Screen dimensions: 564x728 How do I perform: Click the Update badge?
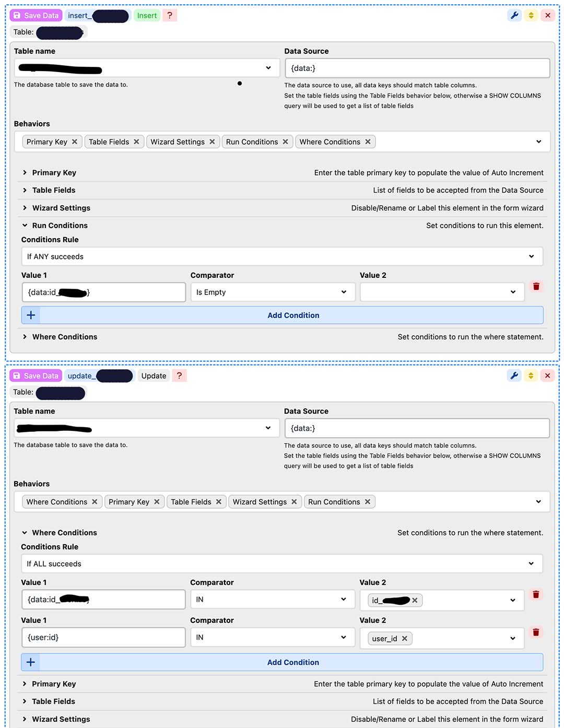click(x=154, y=376)
